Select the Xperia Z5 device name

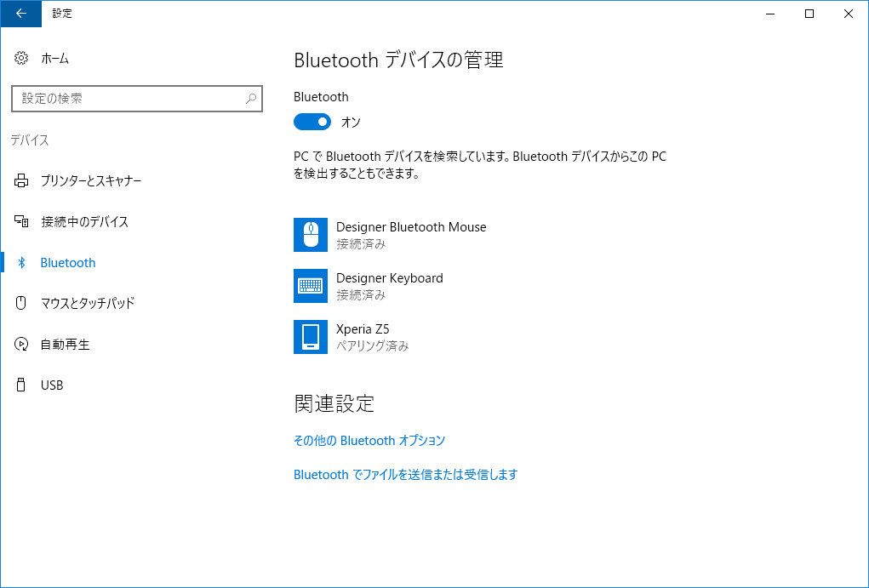point(363,329)
